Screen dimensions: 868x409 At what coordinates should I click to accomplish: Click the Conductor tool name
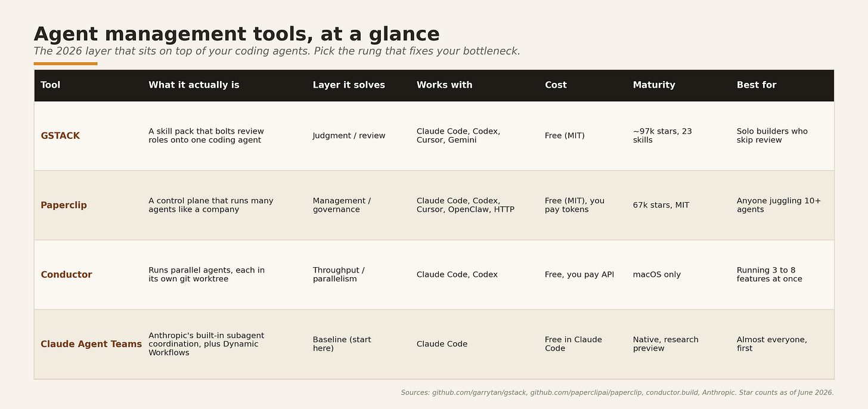click(x=66, y=275)
